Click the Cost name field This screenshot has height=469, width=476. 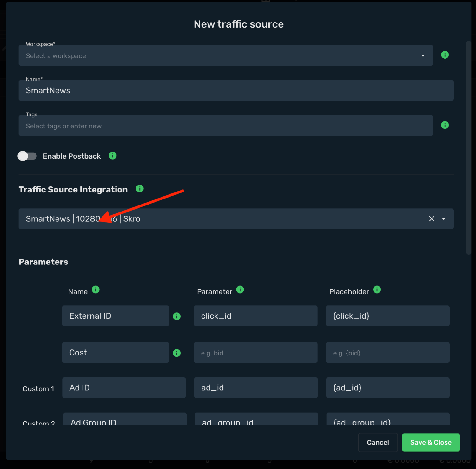[x=116, y=353]
